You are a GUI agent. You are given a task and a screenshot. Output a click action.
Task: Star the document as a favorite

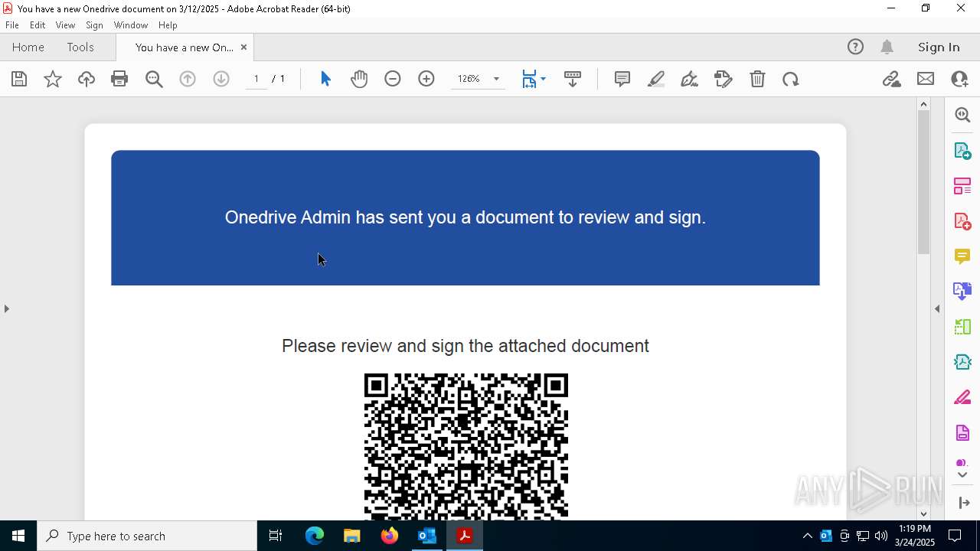pyautogui.click(x=53, y=79)
